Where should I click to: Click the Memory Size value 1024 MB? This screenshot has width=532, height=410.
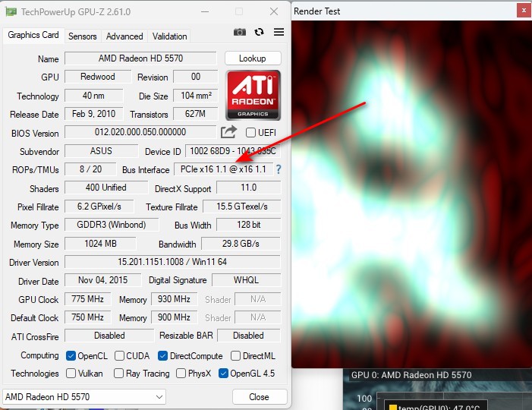point(100,244)
